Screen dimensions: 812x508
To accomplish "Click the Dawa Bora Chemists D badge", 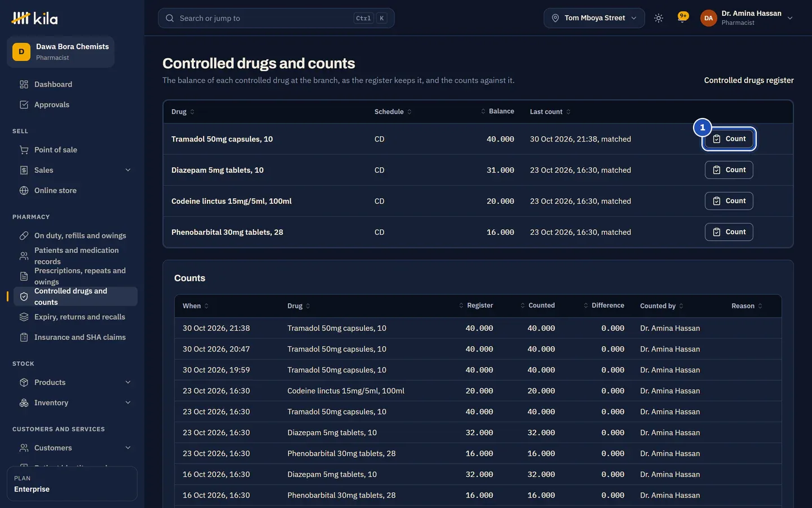I will (21, 52).
